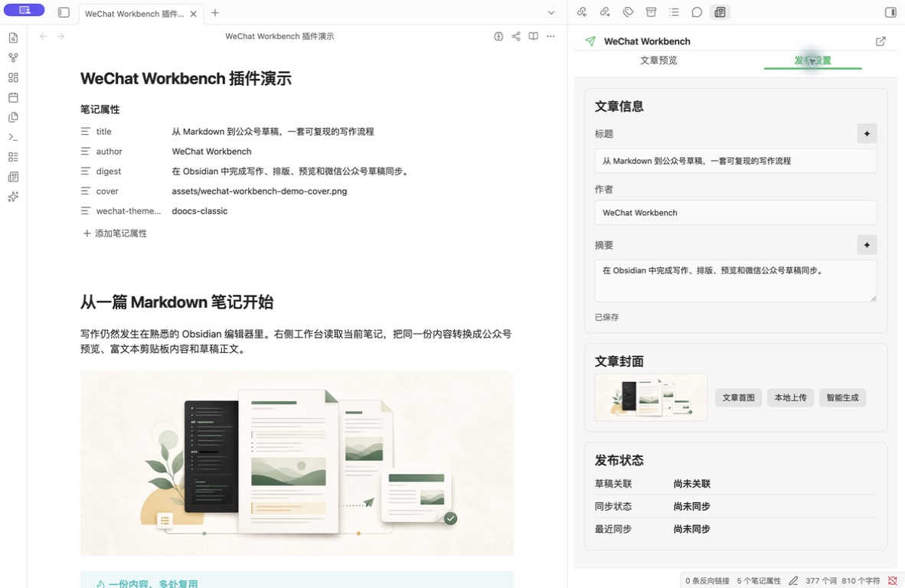The image size is (905, 588).
Task: Click the property type icon beside digest
Action: pos(86,171)
